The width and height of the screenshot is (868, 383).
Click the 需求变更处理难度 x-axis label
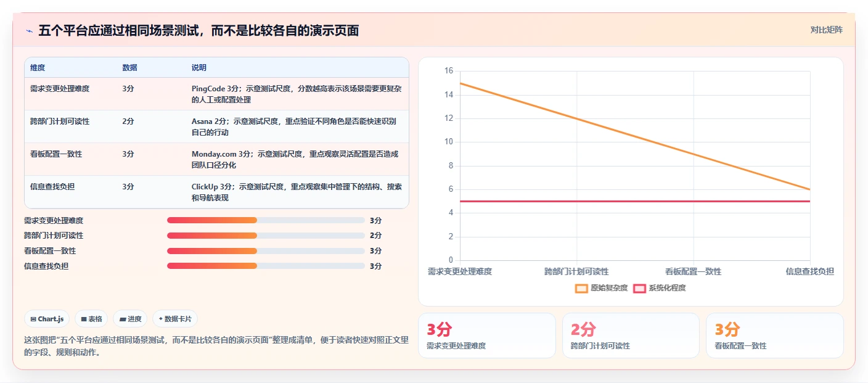click(x=460, y=271)
